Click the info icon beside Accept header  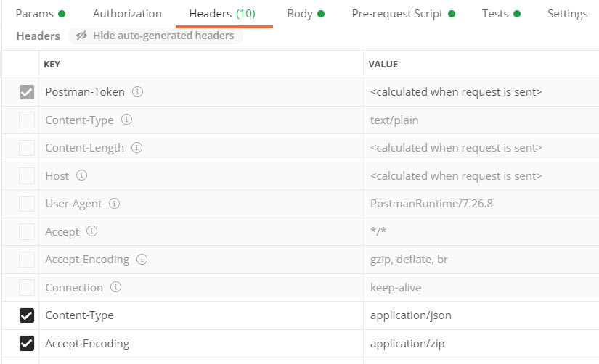click(91, 232)
